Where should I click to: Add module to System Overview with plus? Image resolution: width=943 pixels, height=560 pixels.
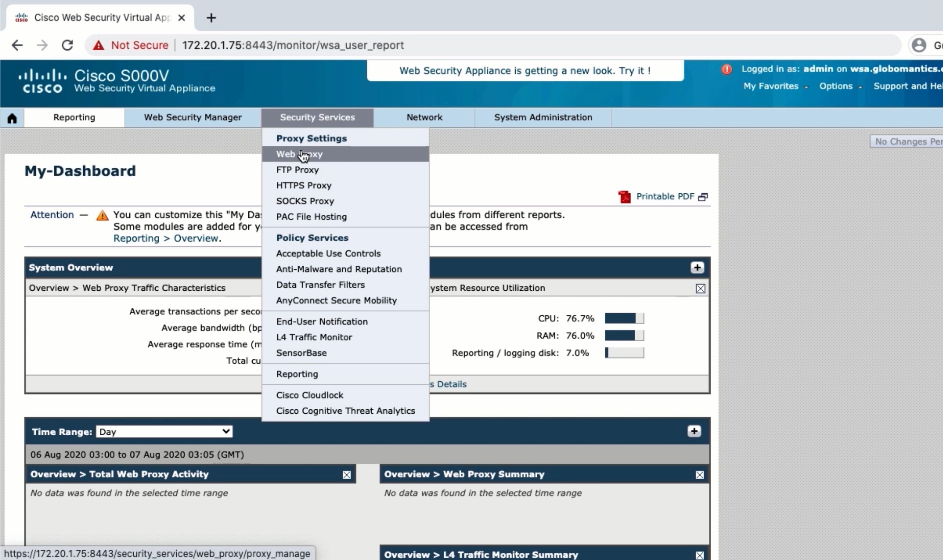pyautogui.click(x=697, y=267)
